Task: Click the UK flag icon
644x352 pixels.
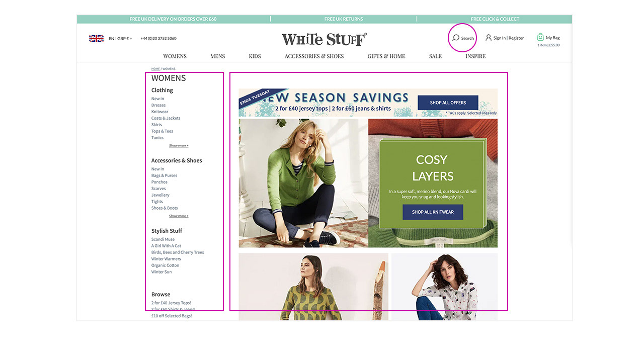Action: [x=96, y=38]
